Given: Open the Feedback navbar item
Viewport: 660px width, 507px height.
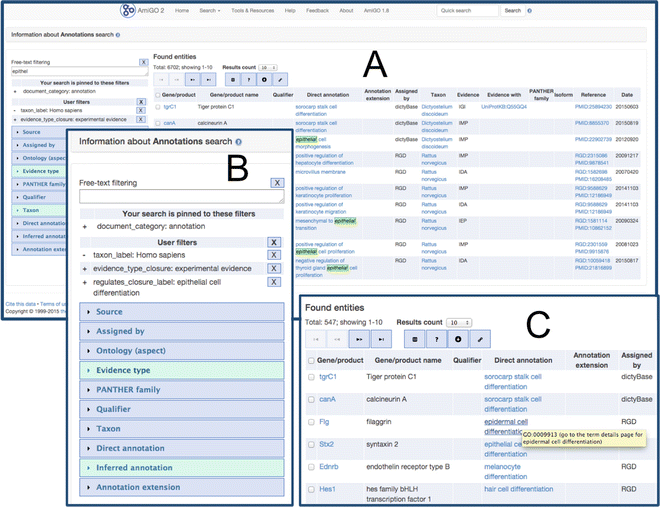Looking at the screenshot, I should coord(317,11).
